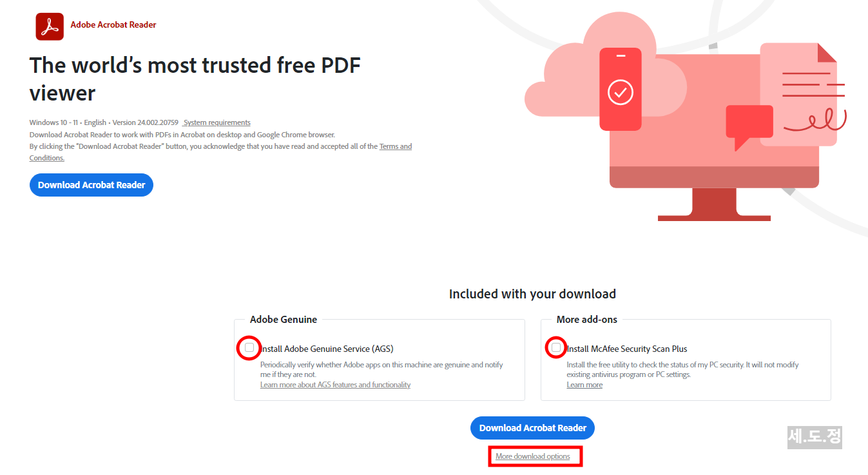The image size is (868, 475).
Task: Open Learn more about AGS features link
Action: click(335, 385)
